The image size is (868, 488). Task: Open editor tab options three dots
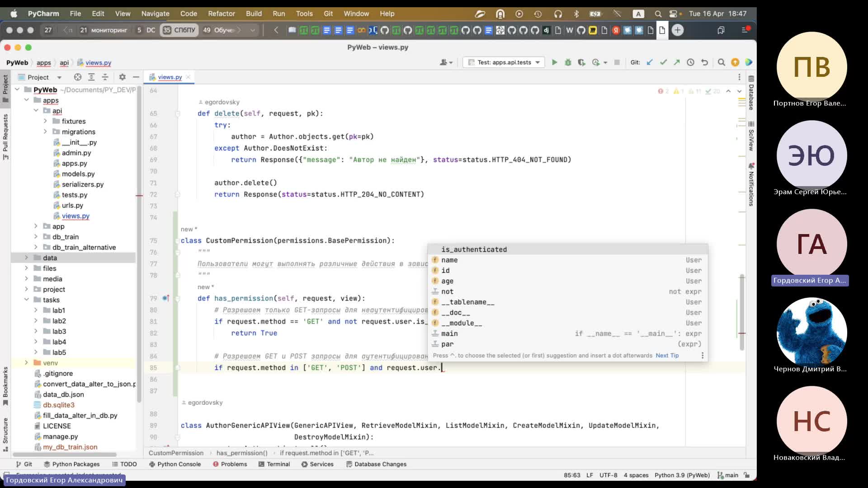739,77
